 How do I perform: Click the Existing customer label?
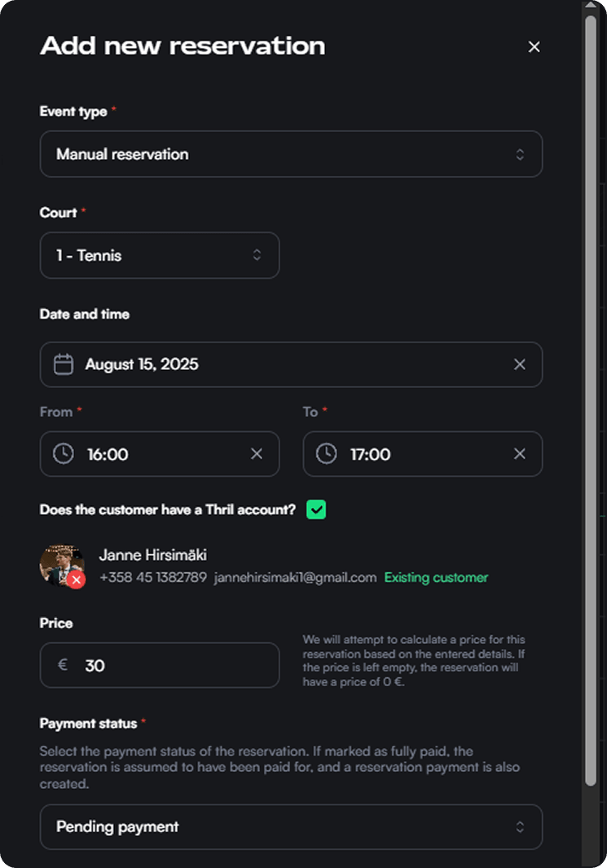click(x=436, y=577)
